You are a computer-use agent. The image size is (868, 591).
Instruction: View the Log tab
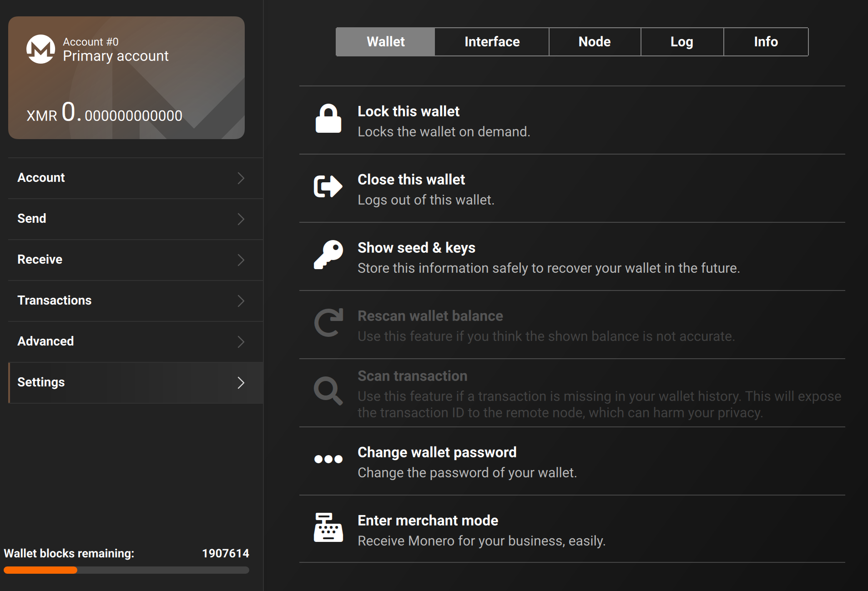[682, 41]
